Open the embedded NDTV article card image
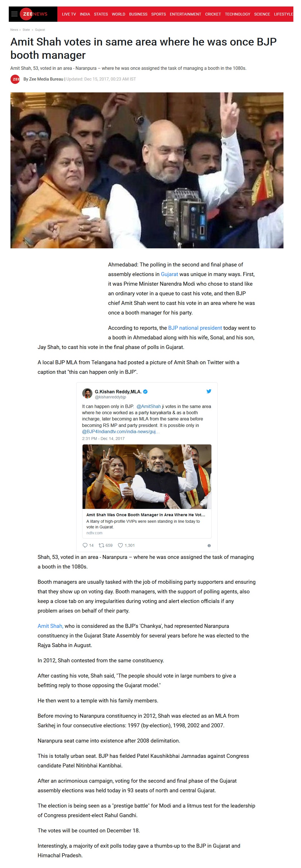 tap(147, 476)
